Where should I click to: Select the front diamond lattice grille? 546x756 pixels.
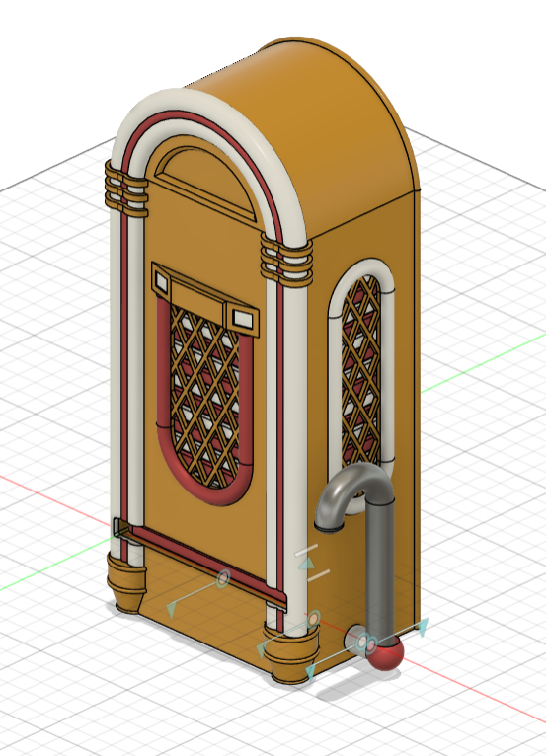[x=205, y=396]
